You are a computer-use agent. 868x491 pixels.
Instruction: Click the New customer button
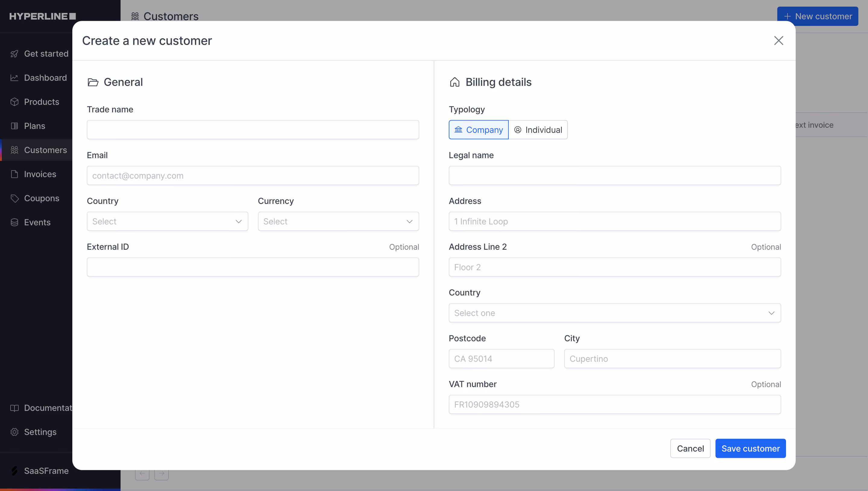tap(817, 16)
